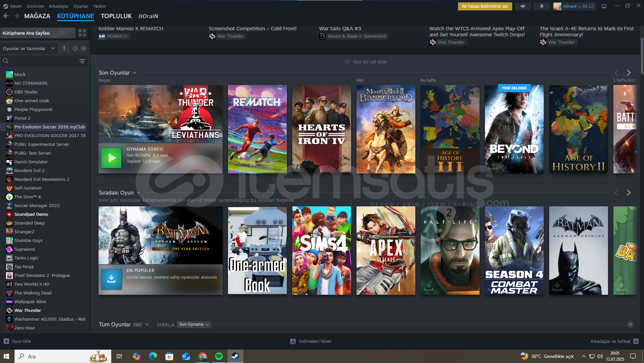Viewport: 644px width, 363px height.
Task: Click the forward navigation arrow
Action: (16, 16)
